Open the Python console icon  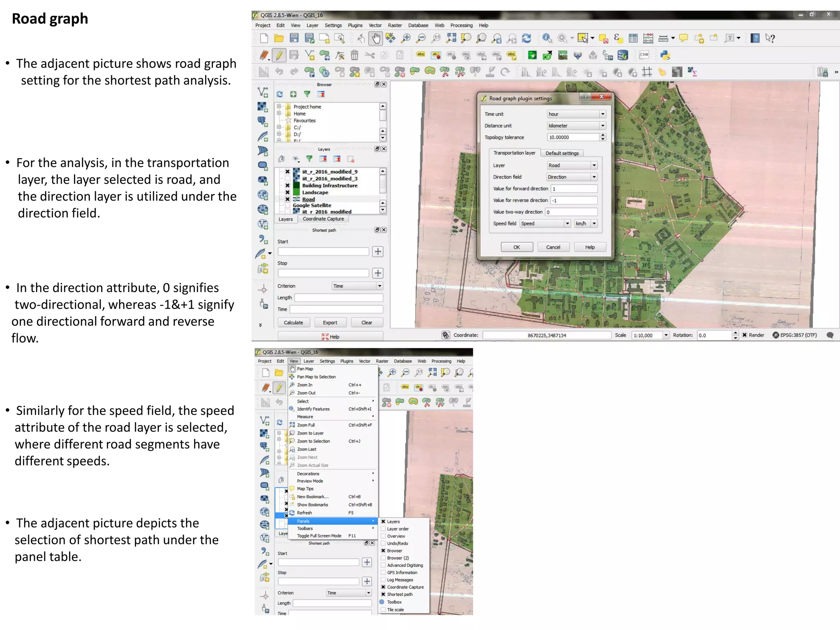click(x=665, y=55)
